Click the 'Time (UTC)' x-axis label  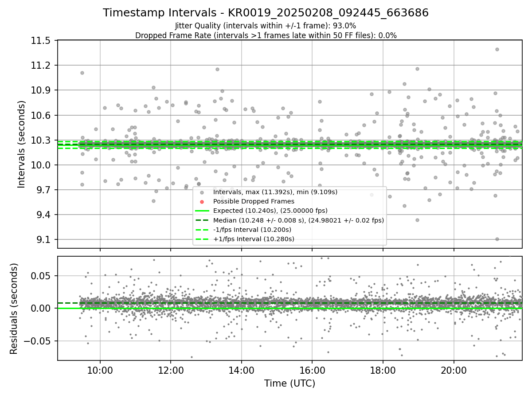click(290, 383)
